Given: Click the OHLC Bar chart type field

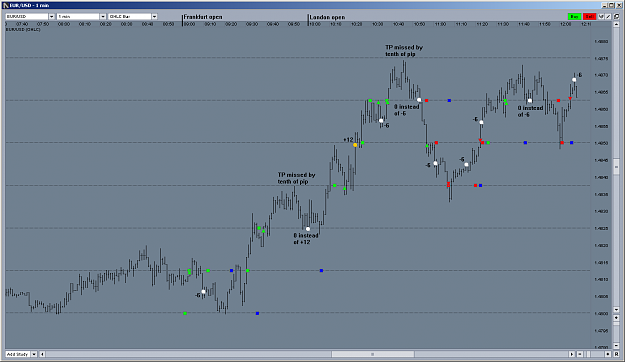Looking at the screenshot, I should tap(130, 16).
